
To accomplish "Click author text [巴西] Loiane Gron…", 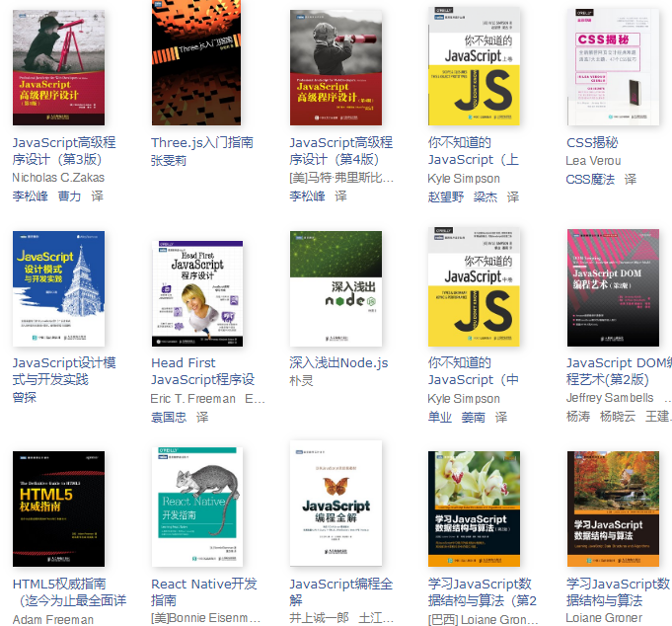I will click(x=483, y=619).
